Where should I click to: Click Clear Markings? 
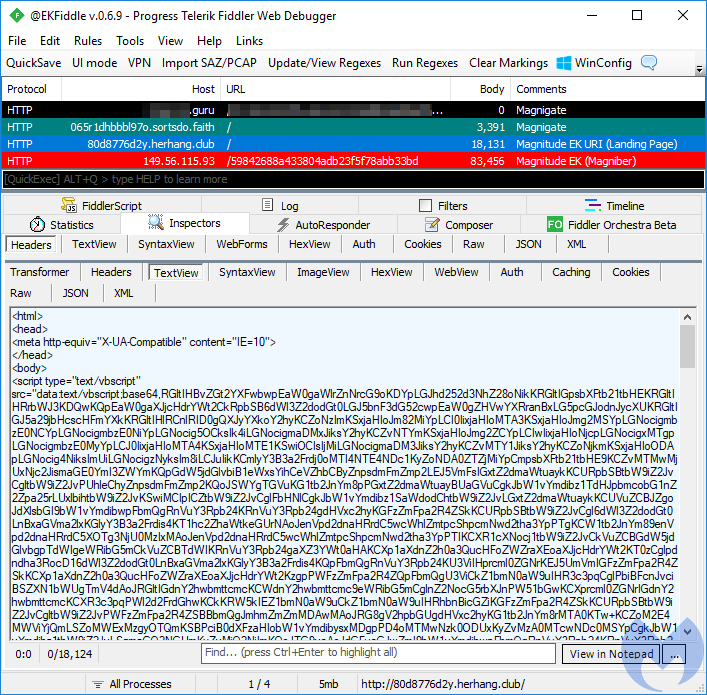pos(509,63)
